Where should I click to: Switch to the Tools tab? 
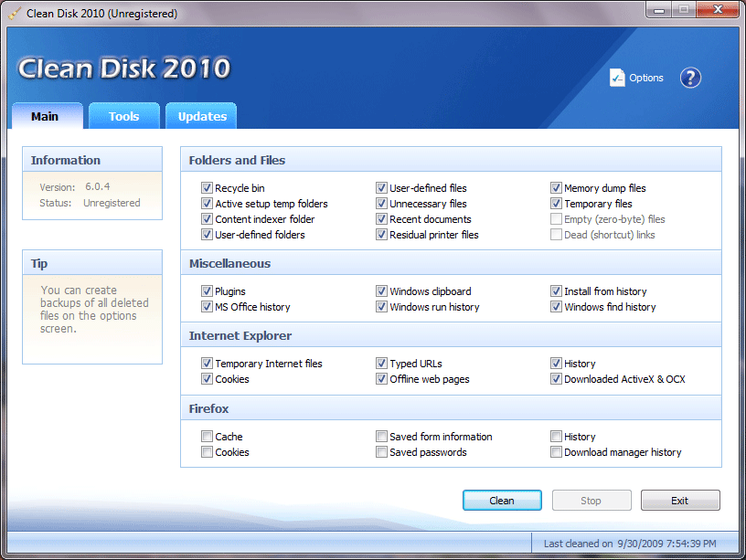tap(123, 116)
